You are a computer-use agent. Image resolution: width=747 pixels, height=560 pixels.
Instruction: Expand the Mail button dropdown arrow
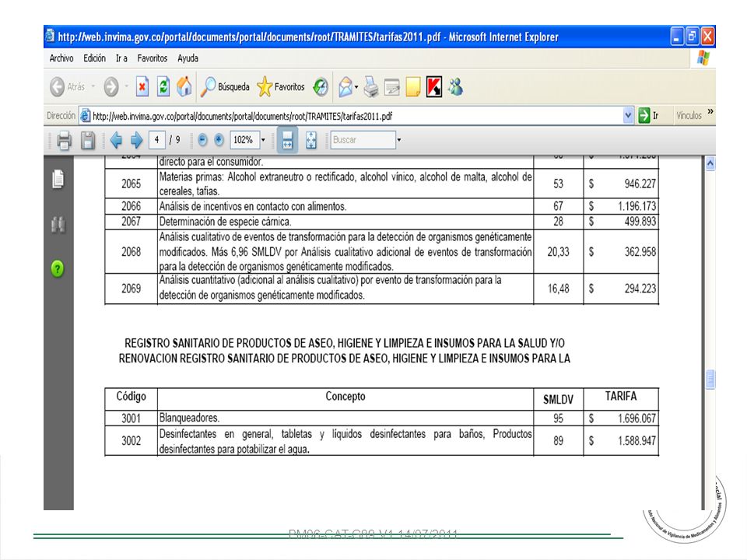click(x=356, y=87)
